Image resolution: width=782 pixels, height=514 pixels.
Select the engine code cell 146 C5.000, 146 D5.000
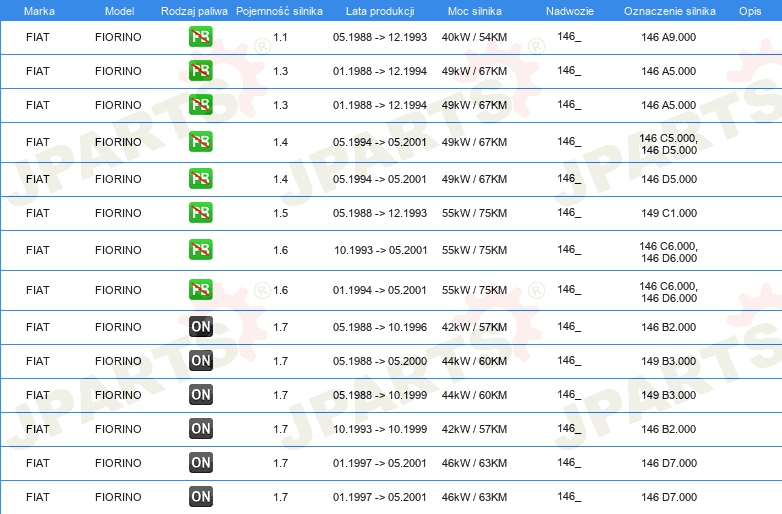669,144
